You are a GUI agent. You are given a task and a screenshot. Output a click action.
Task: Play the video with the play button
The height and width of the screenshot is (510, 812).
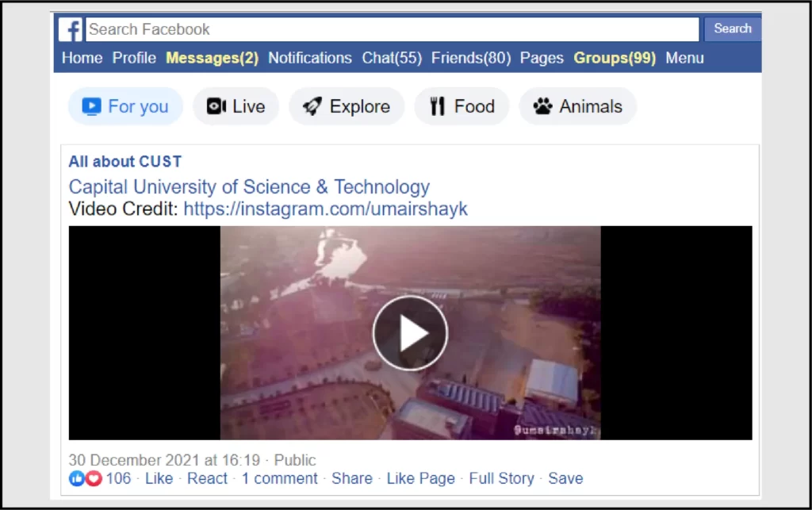coord(410,333)
